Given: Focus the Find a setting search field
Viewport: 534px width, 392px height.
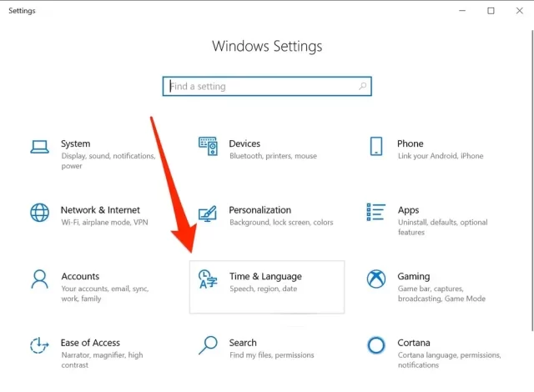Looking at the screenshot, I should (267, 86).
